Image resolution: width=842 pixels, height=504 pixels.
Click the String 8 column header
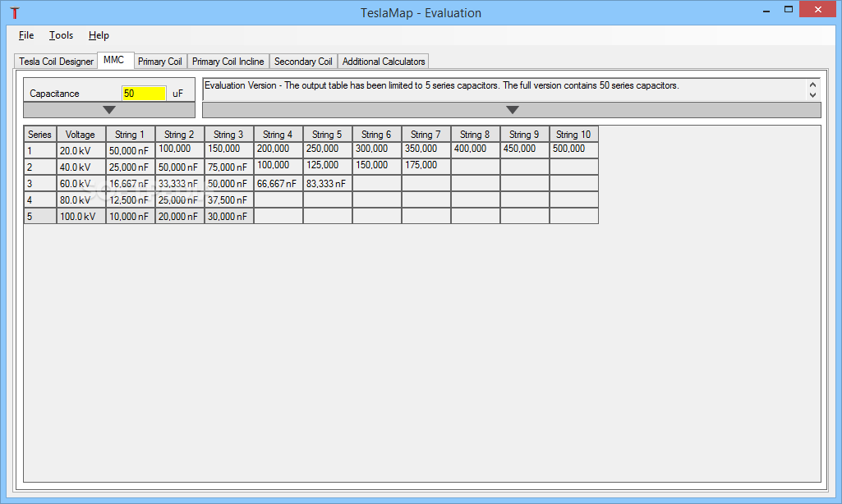pos(476,134)
